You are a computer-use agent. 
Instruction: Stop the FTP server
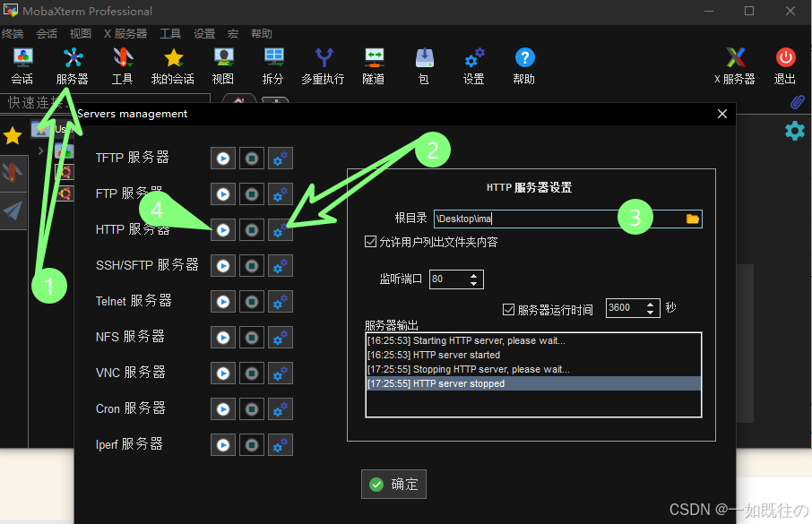tap(252, 194)
